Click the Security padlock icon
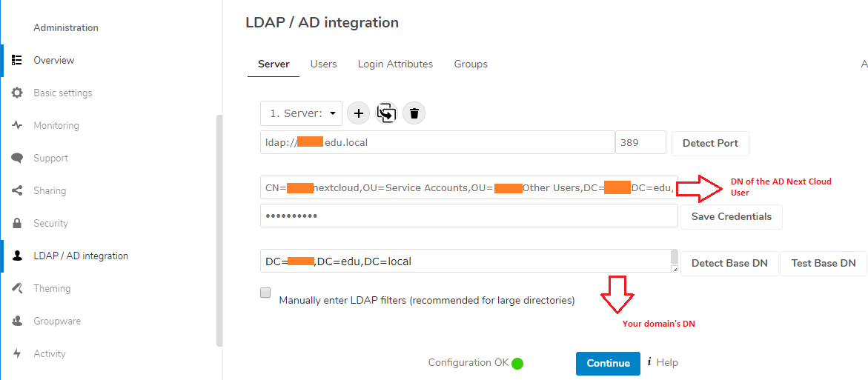868x380 pixels. click(17, 224)
